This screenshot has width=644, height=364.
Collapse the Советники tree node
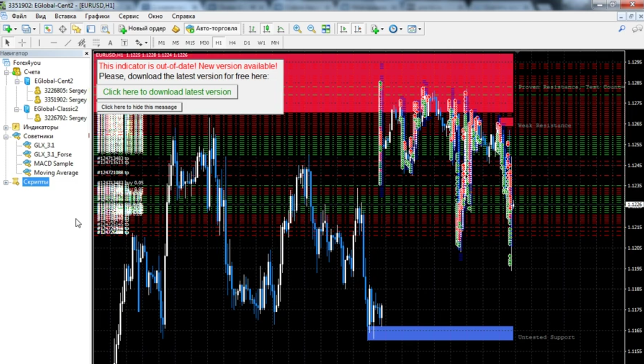point(6,136)
